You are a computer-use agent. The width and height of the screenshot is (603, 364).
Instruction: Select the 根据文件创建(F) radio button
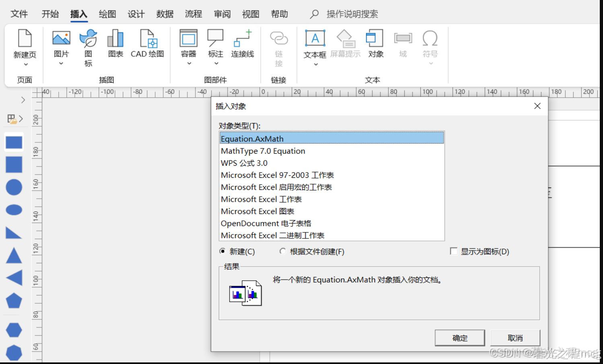coord(283,251)
